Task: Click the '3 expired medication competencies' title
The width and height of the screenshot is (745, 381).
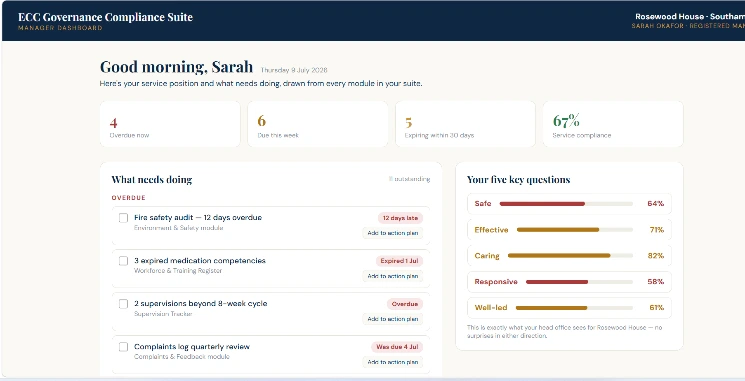Action: click(200, 261)
